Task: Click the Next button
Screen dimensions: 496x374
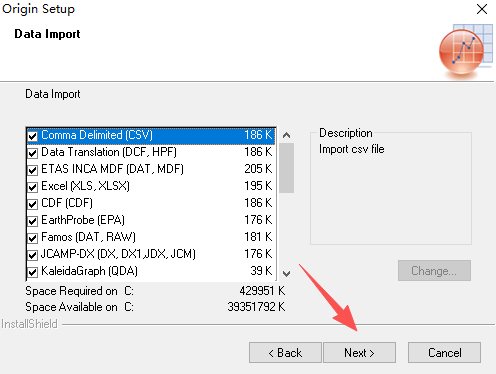Action: click(x=359, y=352)
